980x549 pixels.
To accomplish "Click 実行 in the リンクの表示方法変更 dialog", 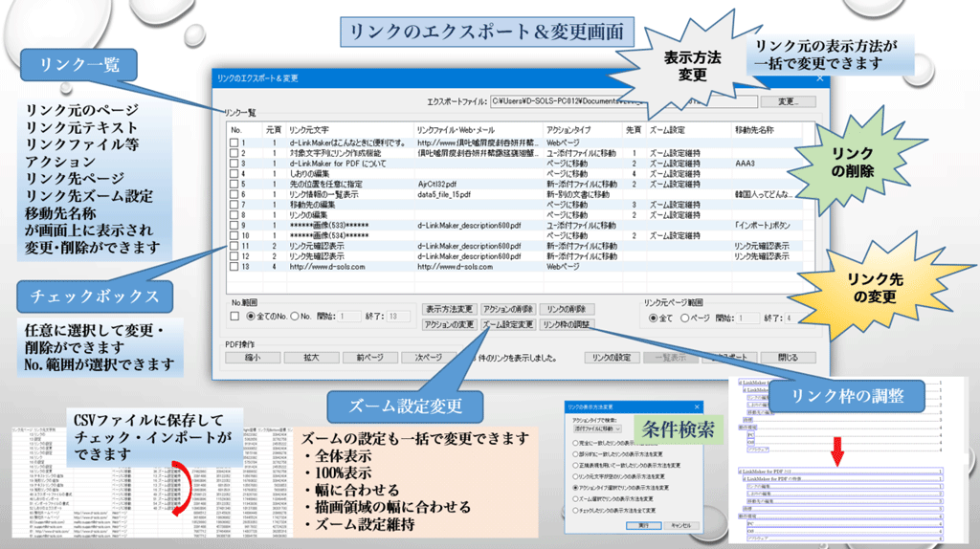I will click(x=644, y=525).
